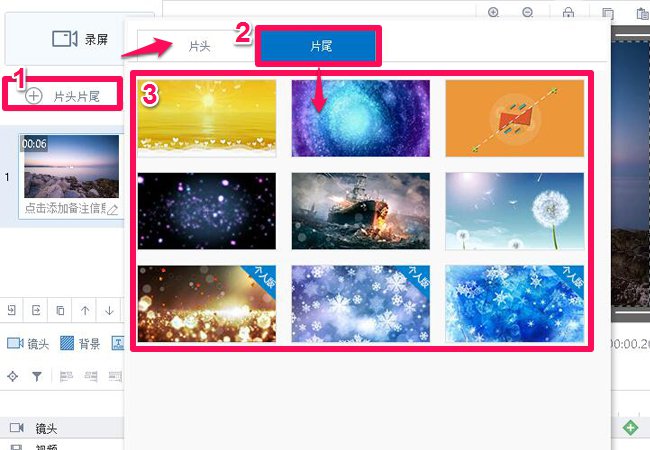Click the copy scene icon below scene list

pos(60,310)
